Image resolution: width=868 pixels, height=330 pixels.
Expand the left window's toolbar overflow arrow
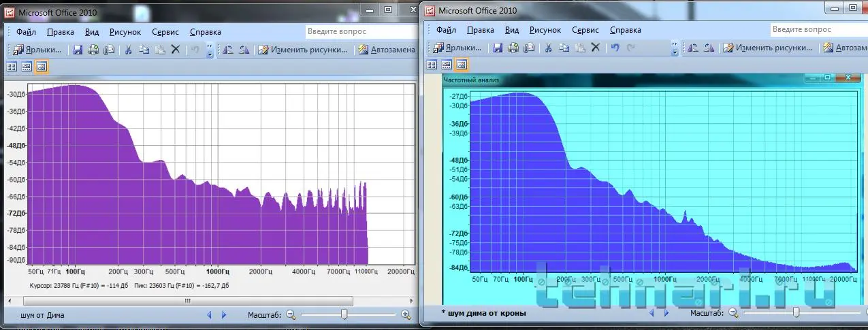(x=210, y=50)
